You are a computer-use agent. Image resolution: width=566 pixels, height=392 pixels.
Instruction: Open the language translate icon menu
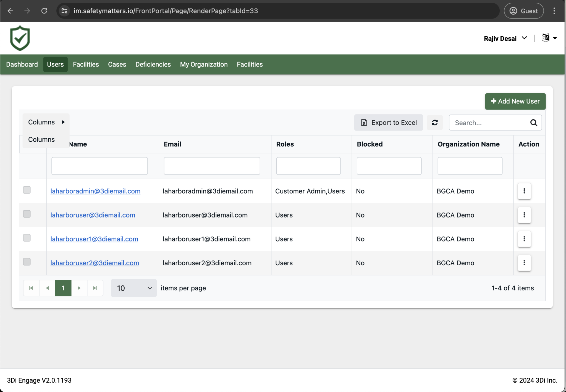pyautogui.click(x=549, y=38)
